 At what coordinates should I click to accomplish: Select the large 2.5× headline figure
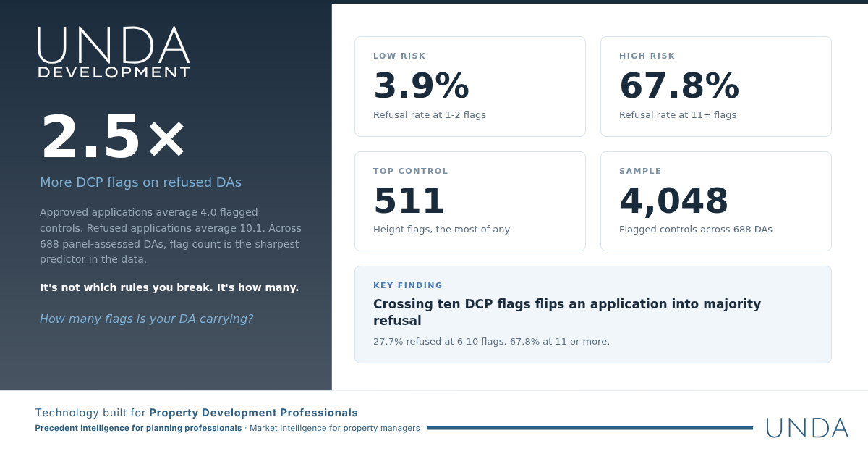(x=113, y=136)
